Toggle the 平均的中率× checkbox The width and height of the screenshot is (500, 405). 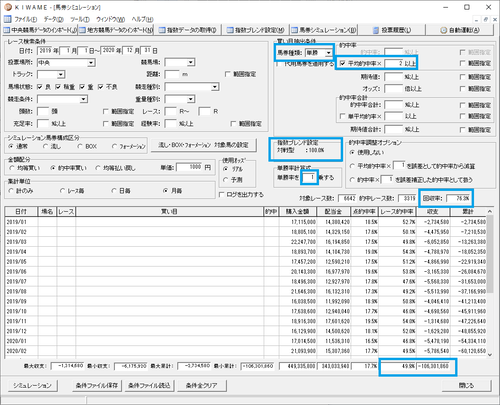coord(343,63)
